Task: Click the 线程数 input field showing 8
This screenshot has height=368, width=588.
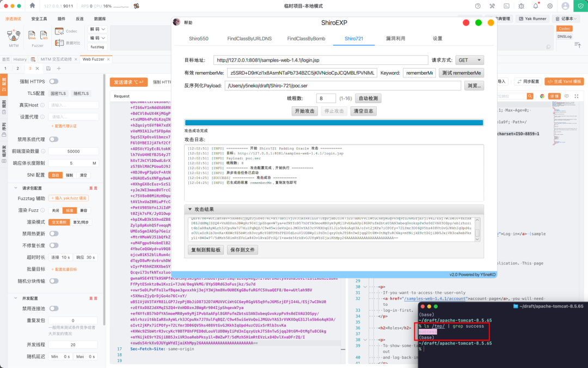Action: [x=326, y=98]
